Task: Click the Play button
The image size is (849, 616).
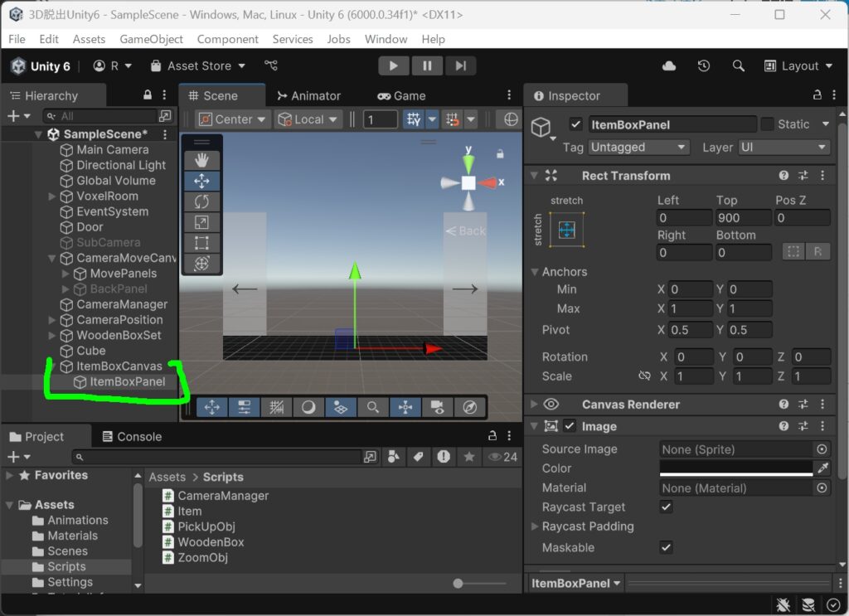Action: tap(394, 66)
